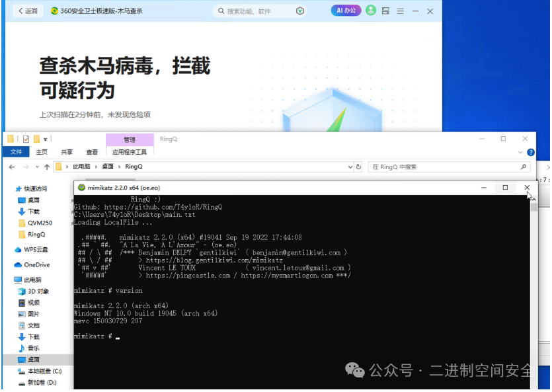The width and height of the screenshot is (552, 392).
Task: Select 视频 in the sidebar
Action: (29, 303)
